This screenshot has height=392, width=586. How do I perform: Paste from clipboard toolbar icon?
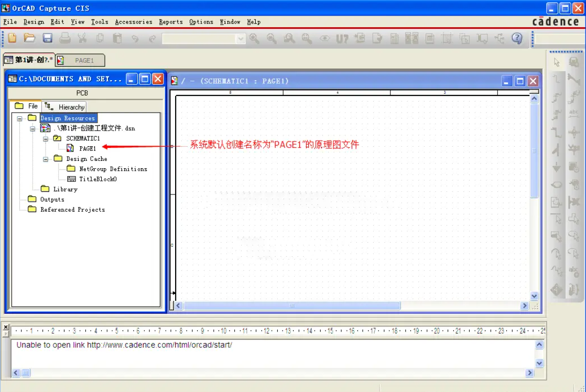pyautogui.click(x=117, y=38)
